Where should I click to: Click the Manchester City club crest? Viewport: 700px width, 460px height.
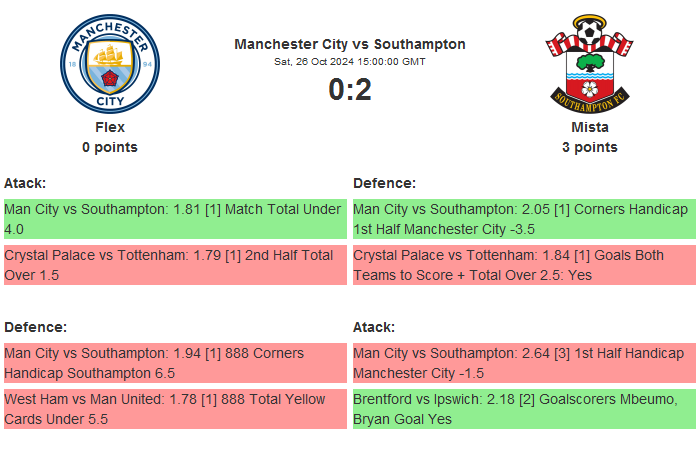110,63
